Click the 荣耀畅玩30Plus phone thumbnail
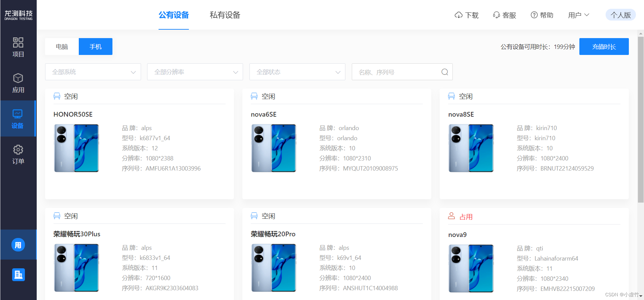Viewport: 644px width, 300px height. [x=76, y=268]
